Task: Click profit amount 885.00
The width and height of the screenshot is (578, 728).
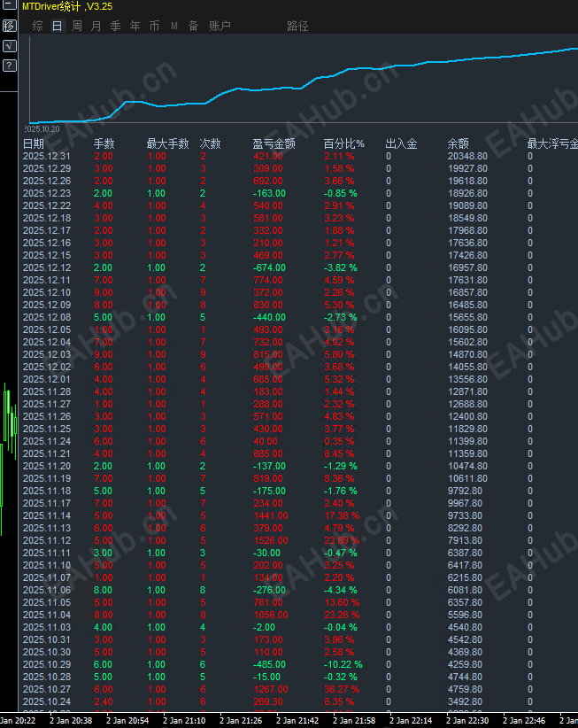Action: click(x=267, y=453)
